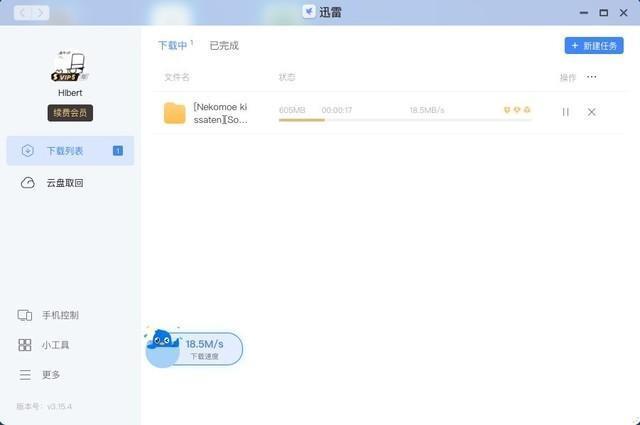Click the download progress bar
This screenshot has height=425, width=640.
coord(405,120)
